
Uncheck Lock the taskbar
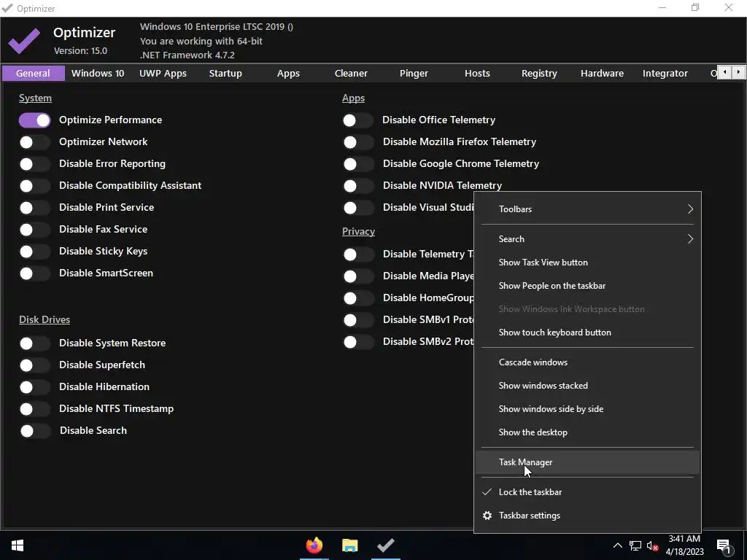click(587, 492)
